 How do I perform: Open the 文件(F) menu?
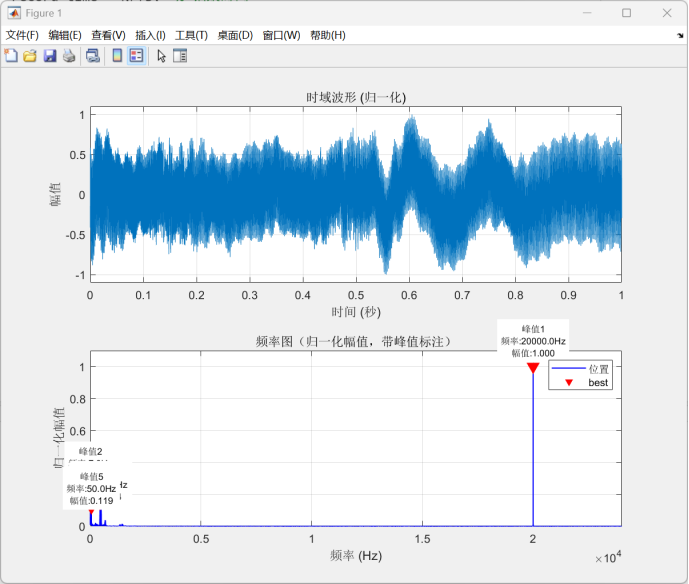pyautogui.click(x=22, y=35)
